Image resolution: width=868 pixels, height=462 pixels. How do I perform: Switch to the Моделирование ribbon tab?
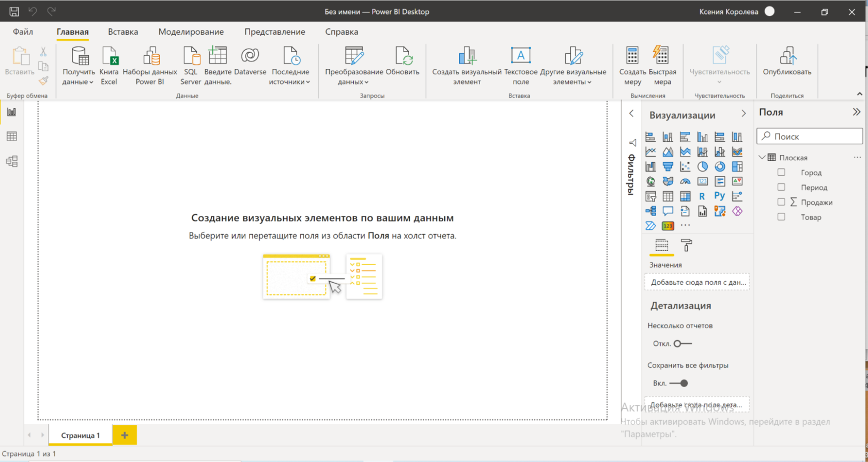click(191, 32)
